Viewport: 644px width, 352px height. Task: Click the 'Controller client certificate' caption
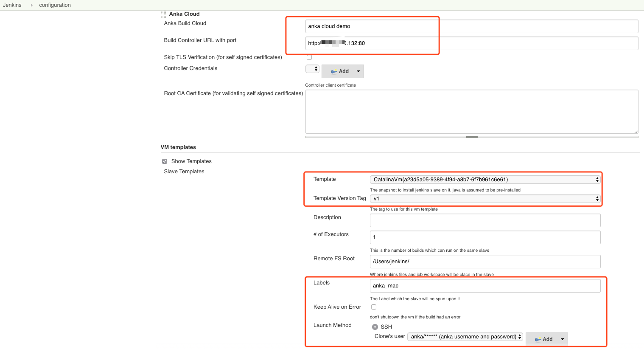330,85
